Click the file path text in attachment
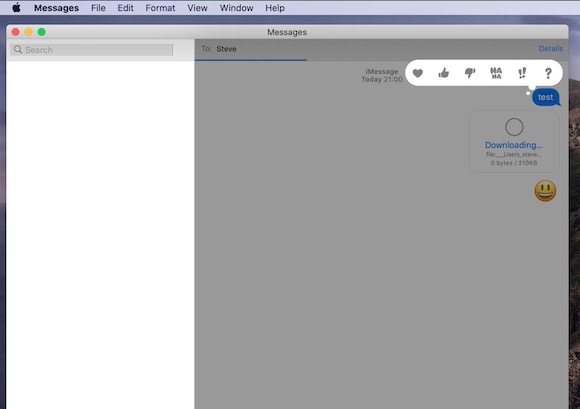 [x=514, y=155]
